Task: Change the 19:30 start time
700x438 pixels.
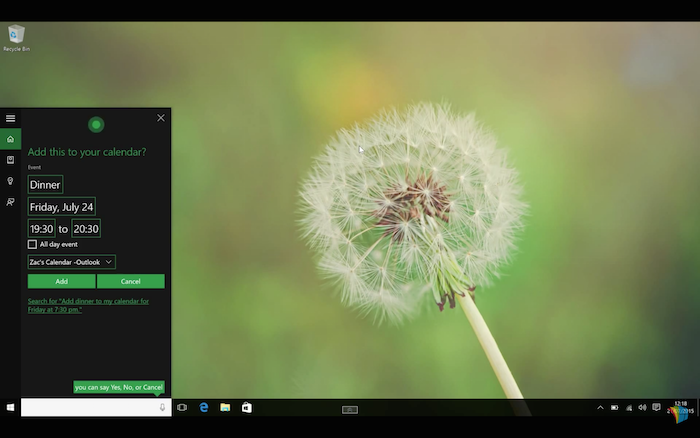Action: (x=41, y=229)
